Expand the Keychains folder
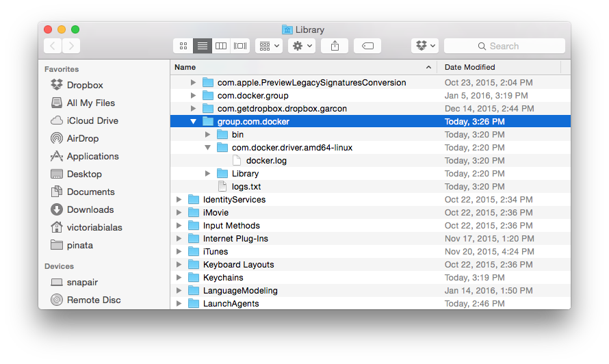This screenshot has width=609, height=364. tap(179, 278)
